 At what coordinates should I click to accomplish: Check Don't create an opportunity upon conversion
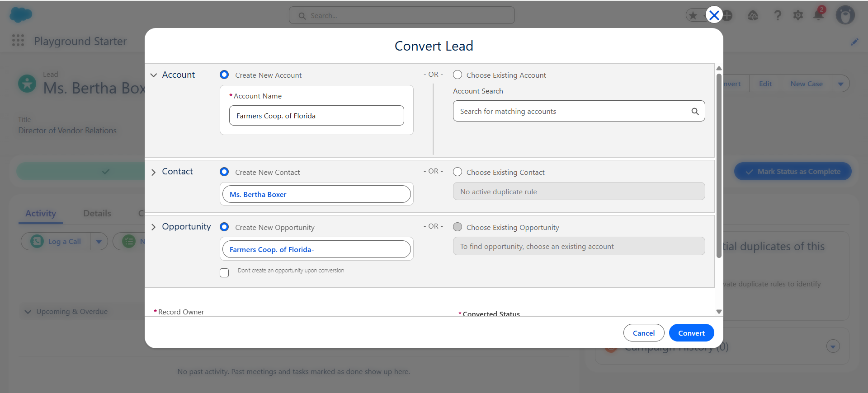[x=224, y=273]
